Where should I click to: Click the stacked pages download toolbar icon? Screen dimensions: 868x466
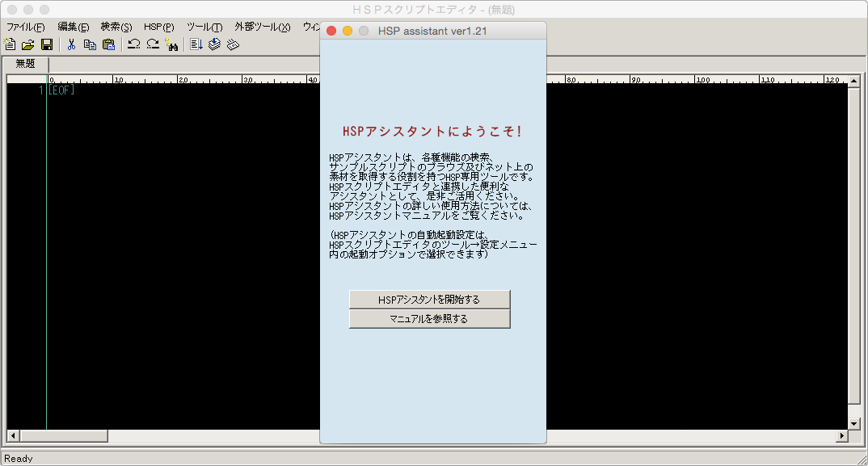tap(215, 45)
